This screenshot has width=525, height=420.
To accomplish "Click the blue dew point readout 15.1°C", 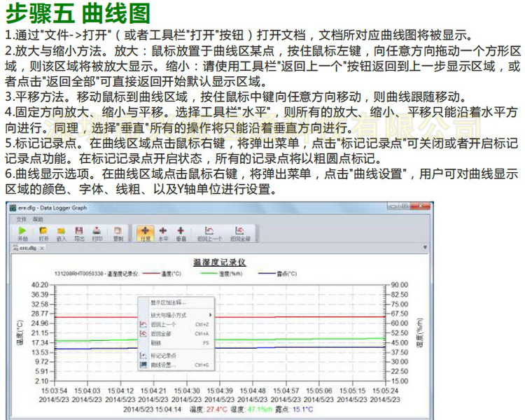I will (303, 409).
